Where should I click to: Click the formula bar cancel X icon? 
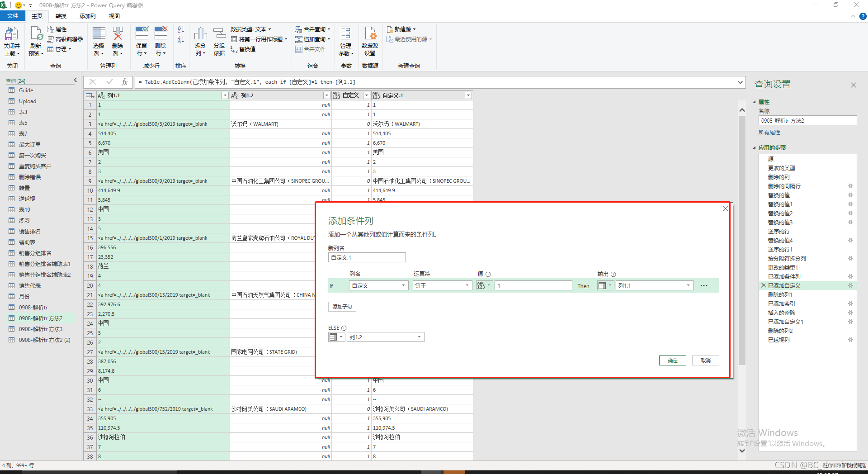coord(93,82)
